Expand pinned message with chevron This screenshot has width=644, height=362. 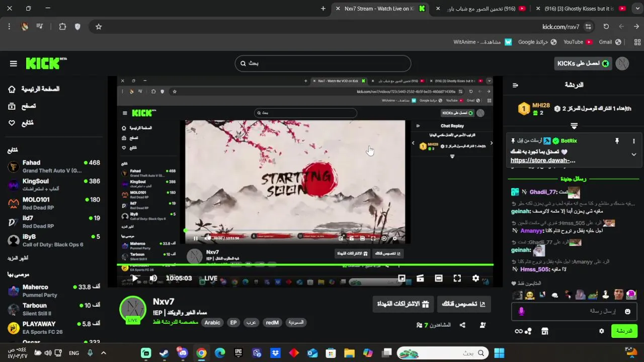coord(634,154)
